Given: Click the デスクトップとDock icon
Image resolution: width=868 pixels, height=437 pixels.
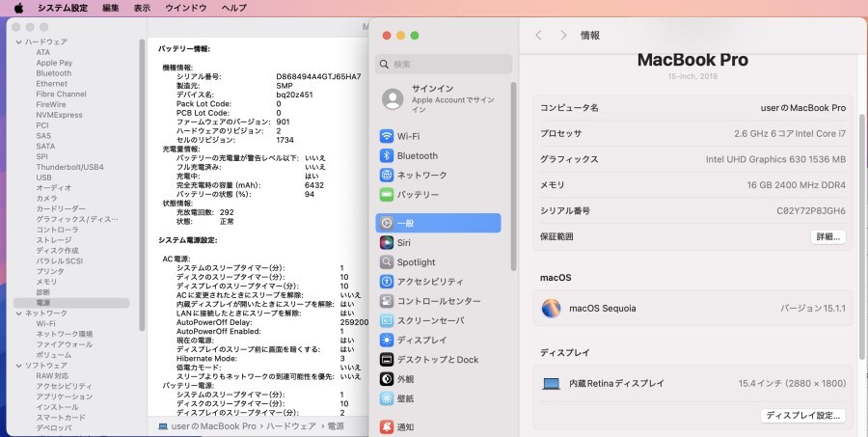Looking at the screenshot, I should [387, 360].
